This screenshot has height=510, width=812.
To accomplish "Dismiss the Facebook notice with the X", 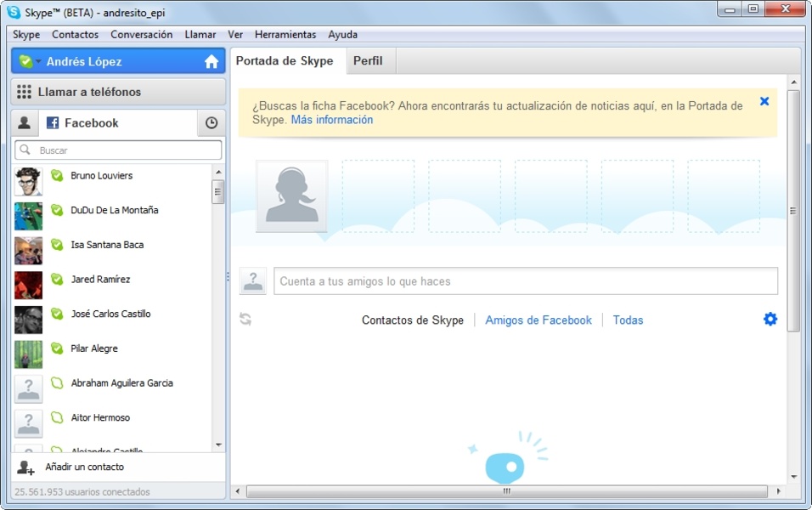I will coord(764,101).
